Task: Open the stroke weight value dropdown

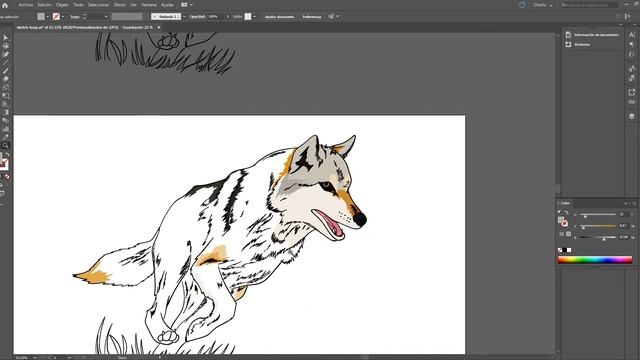Action: [106, 17]
